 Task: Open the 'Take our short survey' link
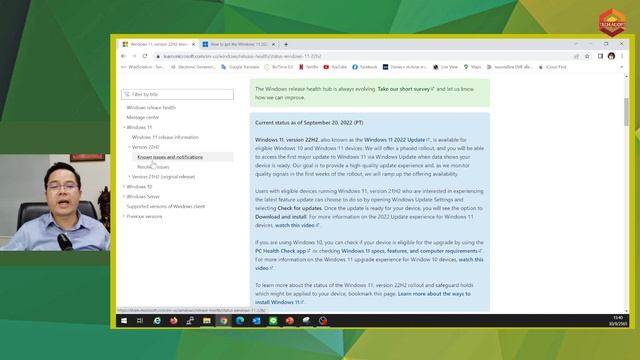406,89
